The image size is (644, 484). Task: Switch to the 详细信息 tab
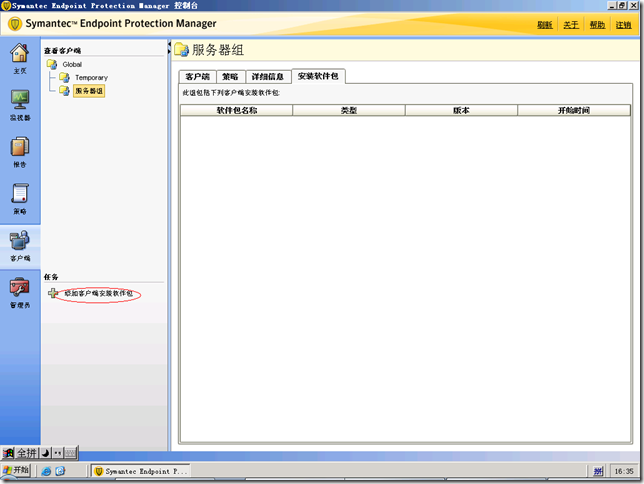(x=268, y=77)
